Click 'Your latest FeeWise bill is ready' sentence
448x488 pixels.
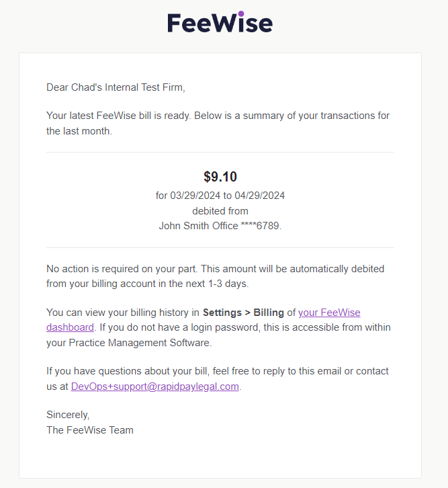pyautogui.click(x=119, y=116)
